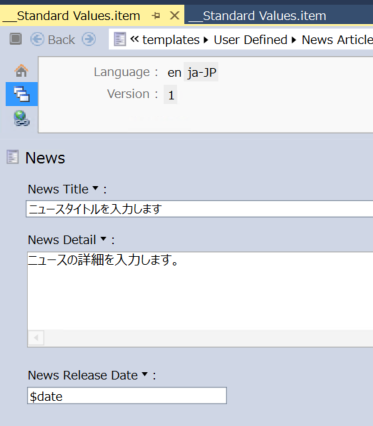Click the Back arrow icon
The height and width of the screenshot is (426, 373).
coord(37,39)
